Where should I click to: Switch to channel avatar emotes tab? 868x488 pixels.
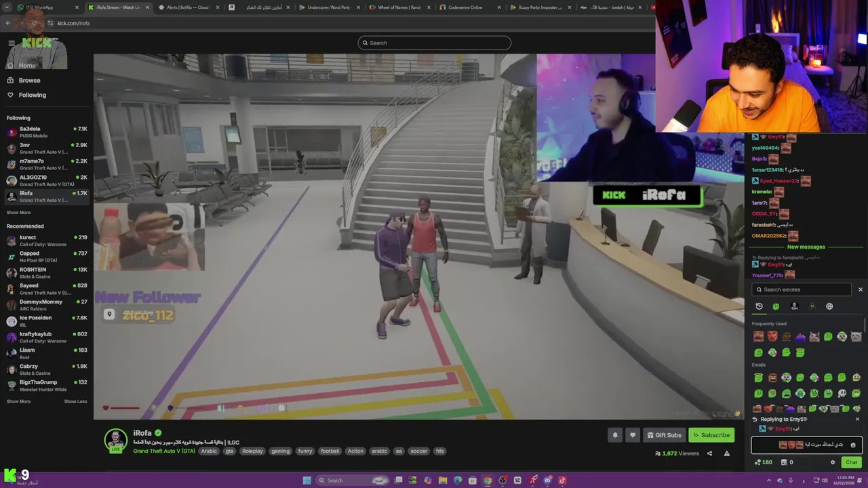pos(794,306)
